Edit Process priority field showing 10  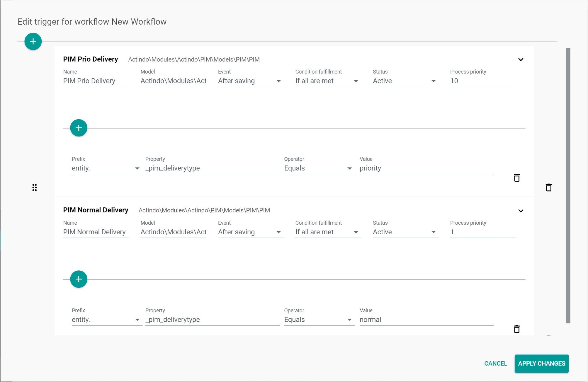(x=483, y=81)
